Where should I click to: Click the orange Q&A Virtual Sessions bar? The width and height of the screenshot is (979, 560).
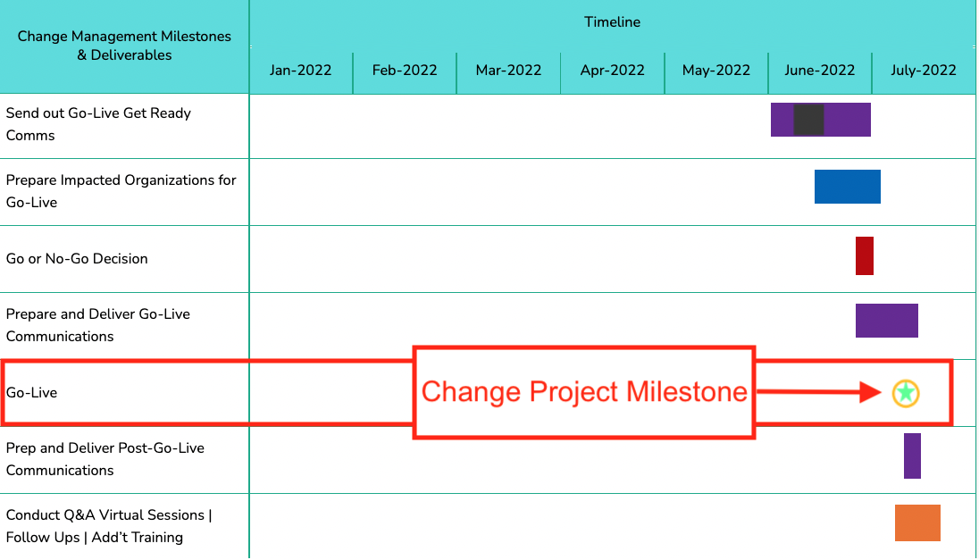tap(917, 522)
